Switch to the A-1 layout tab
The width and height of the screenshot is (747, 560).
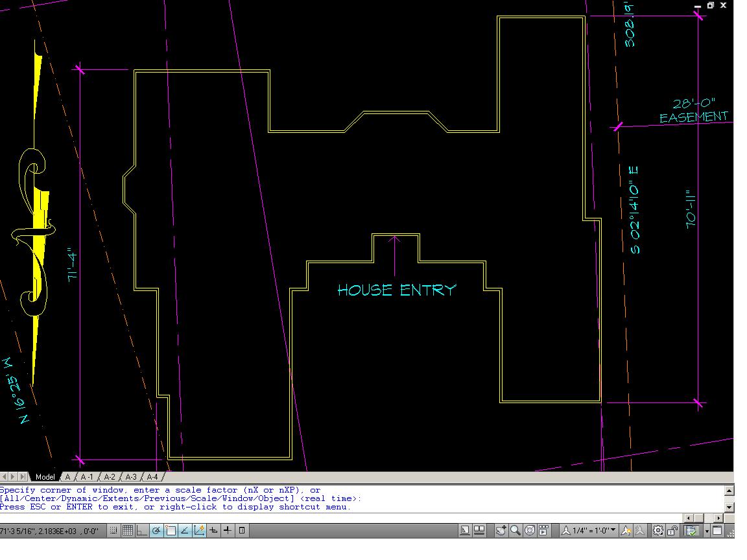click(x=87, y=476)
